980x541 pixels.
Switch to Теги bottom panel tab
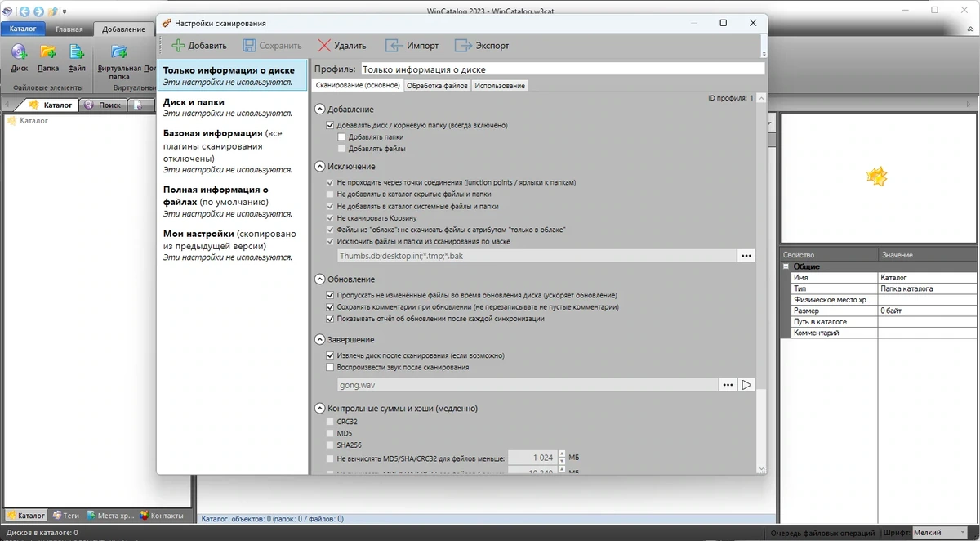pyautogui.click(x=66, y=516)
